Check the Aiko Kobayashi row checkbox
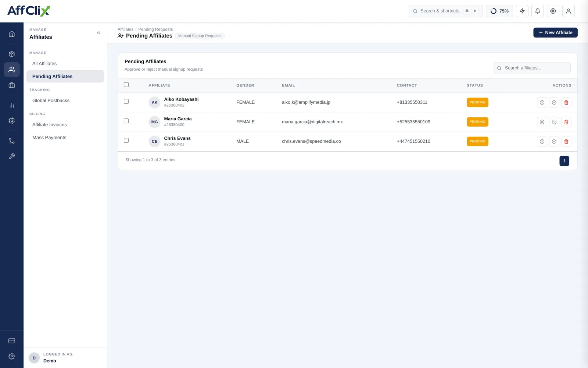This screenshot has width=588, height=368. tap(126, 102)
